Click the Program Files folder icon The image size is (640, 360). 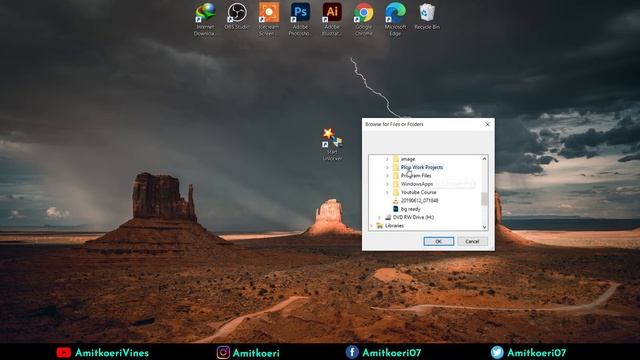[x=396, y=176]
